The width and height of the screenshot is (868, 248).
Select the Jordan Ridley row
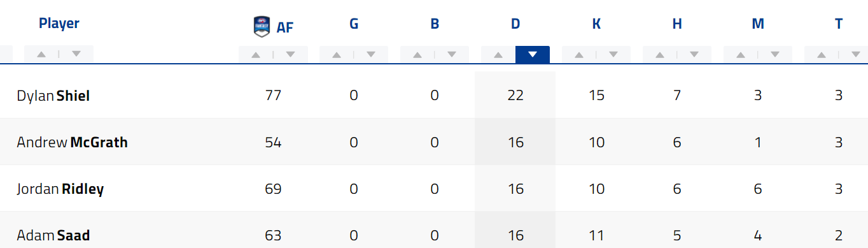[434, 189]
